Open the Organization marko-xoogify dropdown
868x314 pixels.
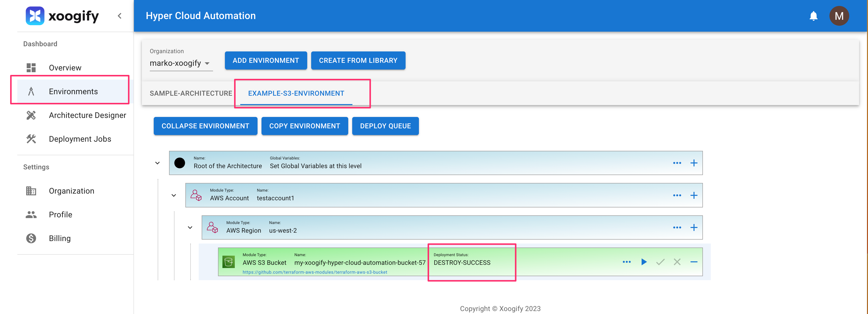click(181, 63)
